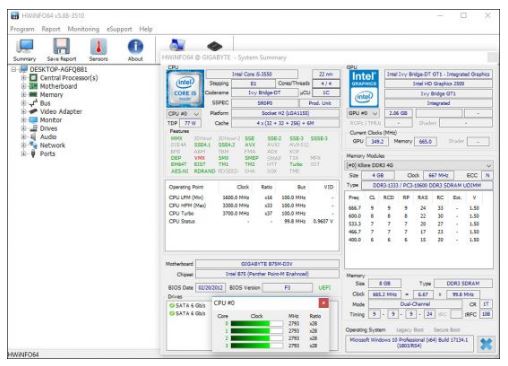
Task: Select the Memory module tree icon
Action: click(x=33, y=95)
